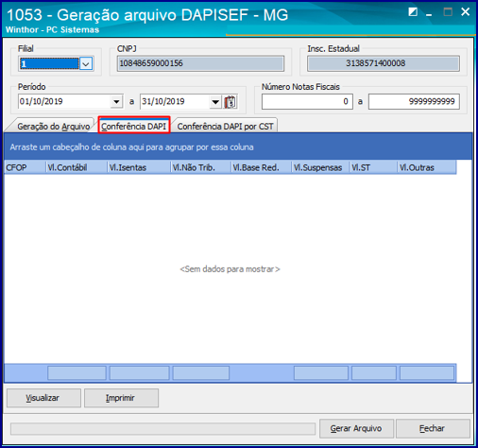The image size is (478, 448).
Task: Sort by Vl.Outras column header
Action: [427, 167]
